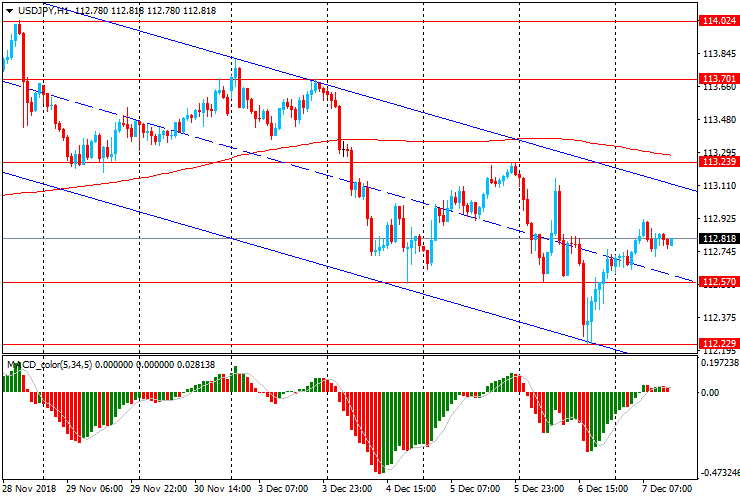Click the 29 Nov 06:00 time label
The width and height of the screenshot is (740, 500).
(94, 488)
